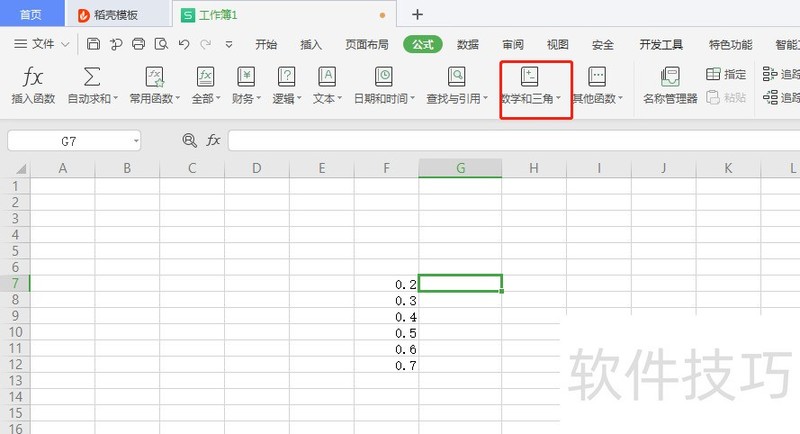This screenshot has height=434, width=800.
Task: Expand the Name Box dropdown arrow
Action: tap(136, 141)
